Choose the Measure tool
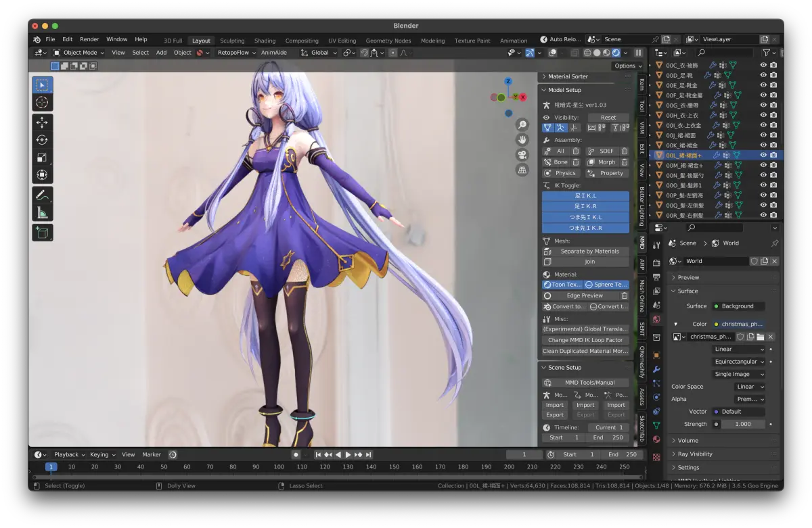 (x=42, y=213)
